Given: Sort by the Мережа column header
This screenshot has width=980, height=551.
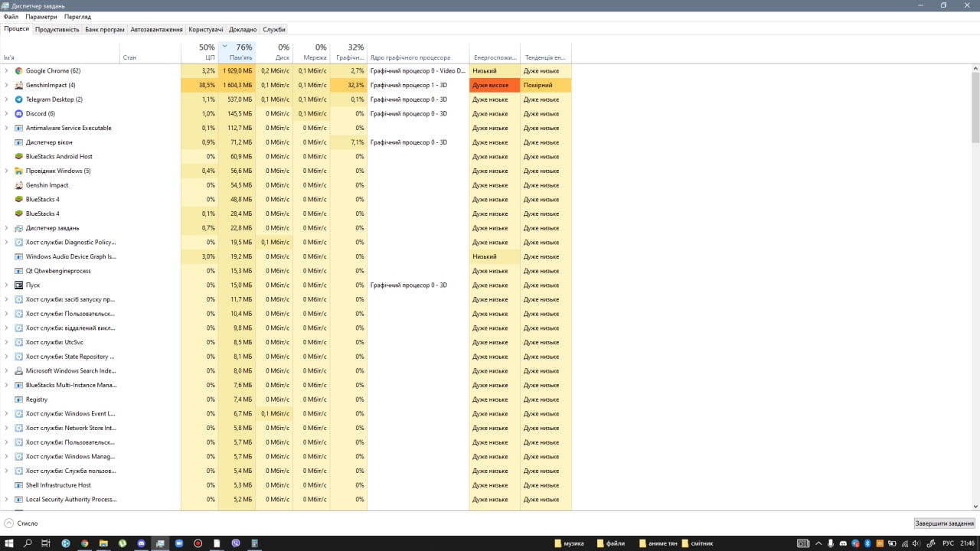Looking at the screenshot, I should coord(311,52).
